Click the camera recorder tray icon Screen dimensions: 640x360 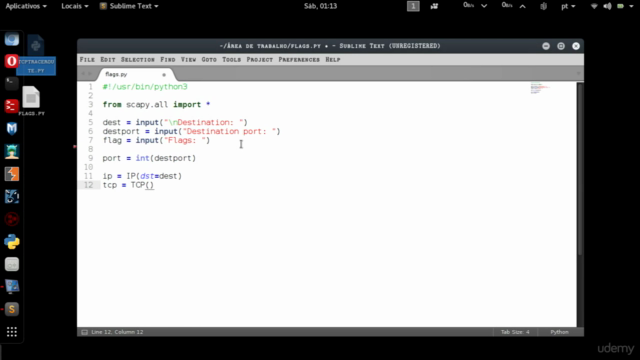tap(434, 6)
